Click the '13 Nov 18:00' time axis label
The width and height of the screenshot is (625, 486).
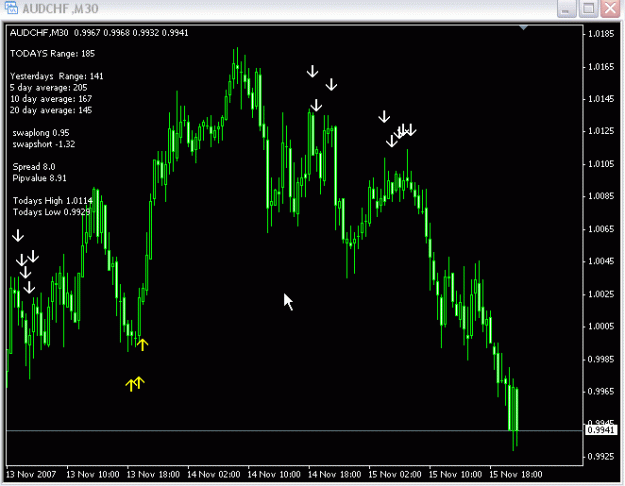153,474
